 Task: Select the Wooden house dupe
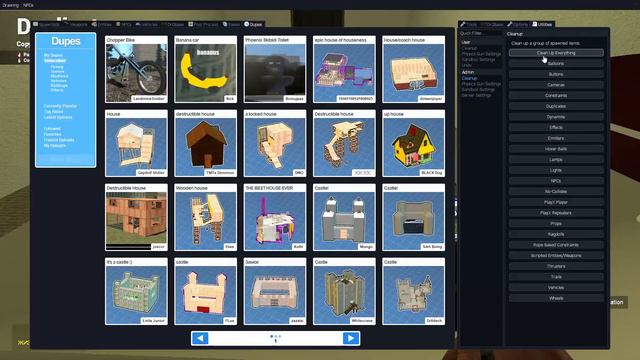click(206, 217)
